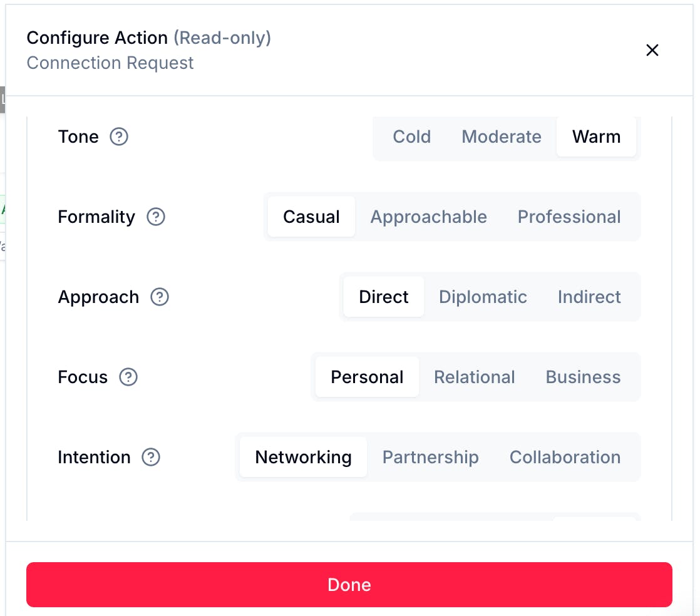The image size is (700, 616).
Task: Select Professional formality
Action: click(569, 217)
